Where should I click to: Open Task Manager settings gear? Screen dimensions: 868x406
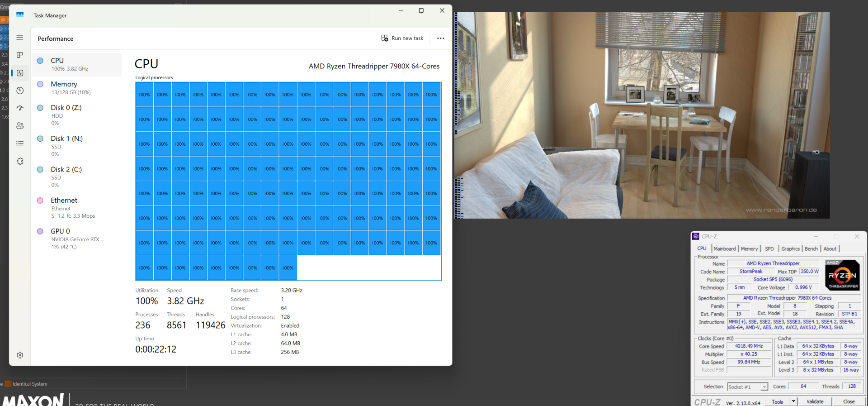(20, 355)
